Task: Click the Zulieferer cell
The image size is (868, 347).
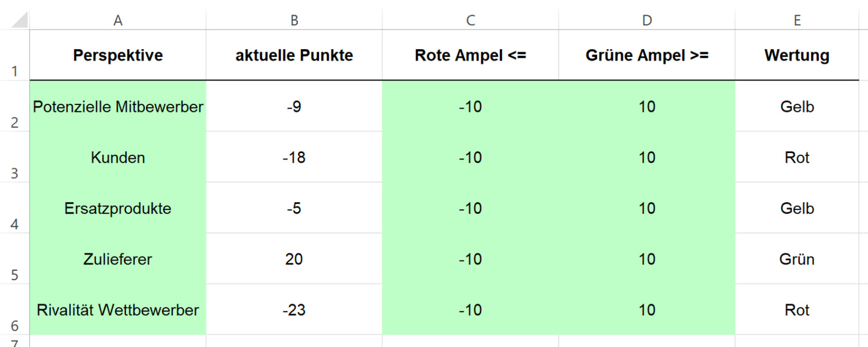Action: click(x=118, y=259)
